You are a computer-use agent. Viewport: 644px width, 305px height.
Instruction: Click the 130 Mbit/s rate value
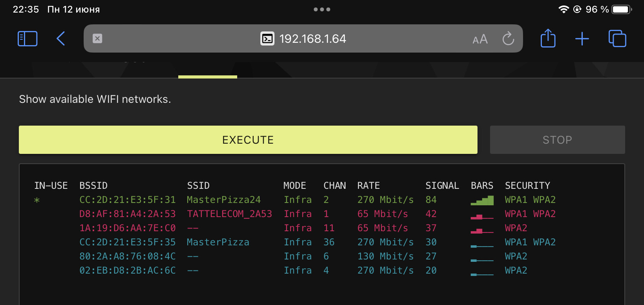pos(386,256)
